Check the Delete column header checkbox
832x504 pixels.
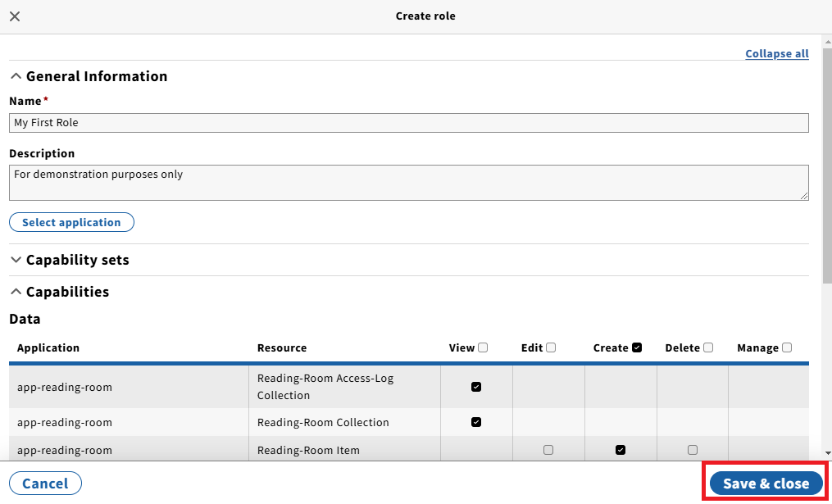point(708,347)
